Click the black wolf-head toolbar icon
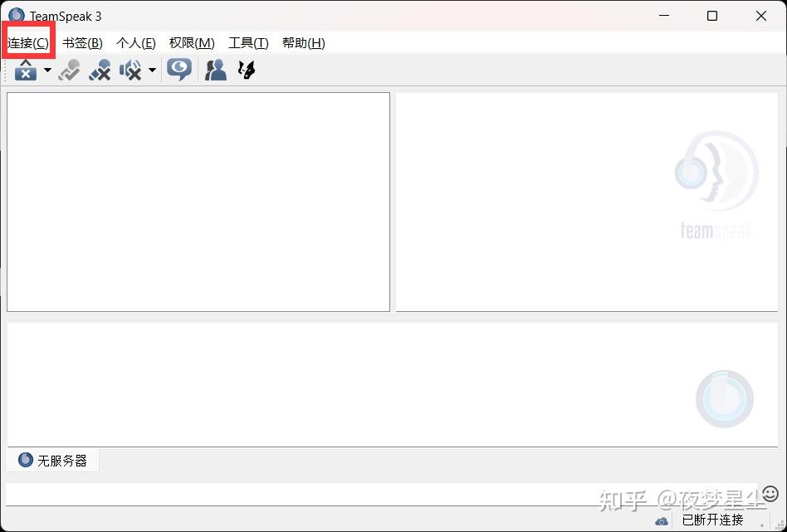787x532 pixels. 245,71
